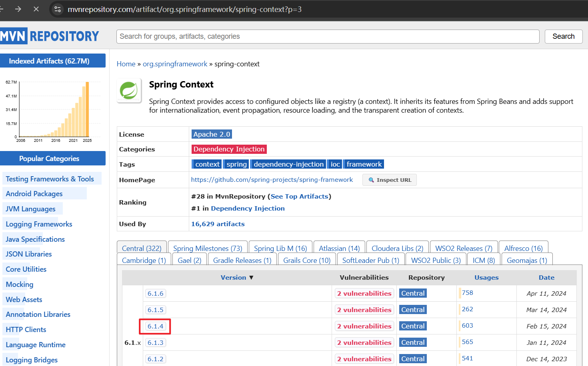Go to Home breadcrumb link
The height and width of the screenshot is (366, 588).
126,64
